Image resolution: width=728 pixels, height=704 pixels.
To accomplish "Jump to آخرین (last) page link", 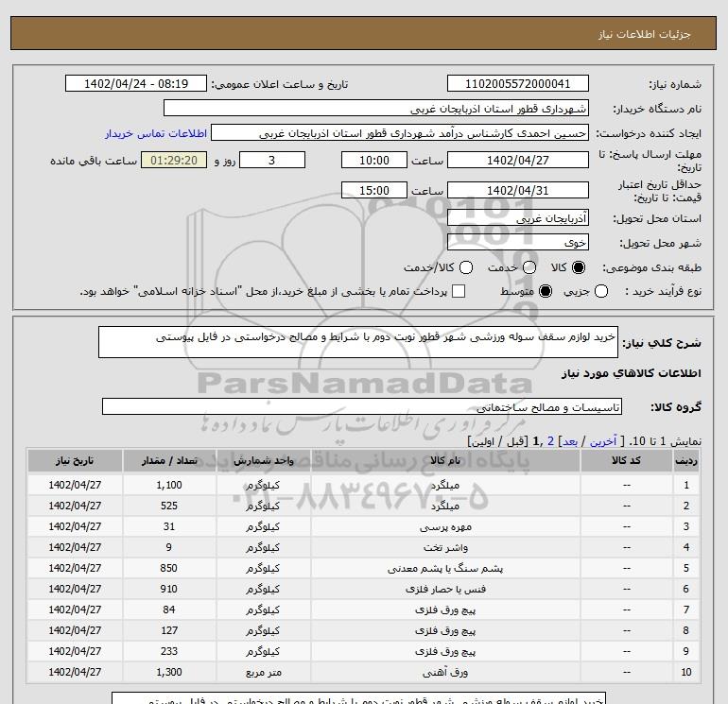I will [x=602, y=441].
